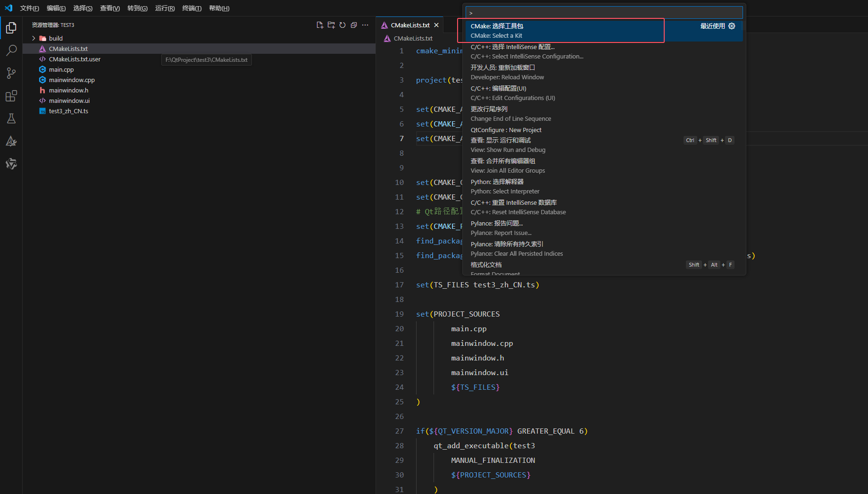
Task: Open the Source Control view
Action: pyautogui.click(x=11, y=73)
